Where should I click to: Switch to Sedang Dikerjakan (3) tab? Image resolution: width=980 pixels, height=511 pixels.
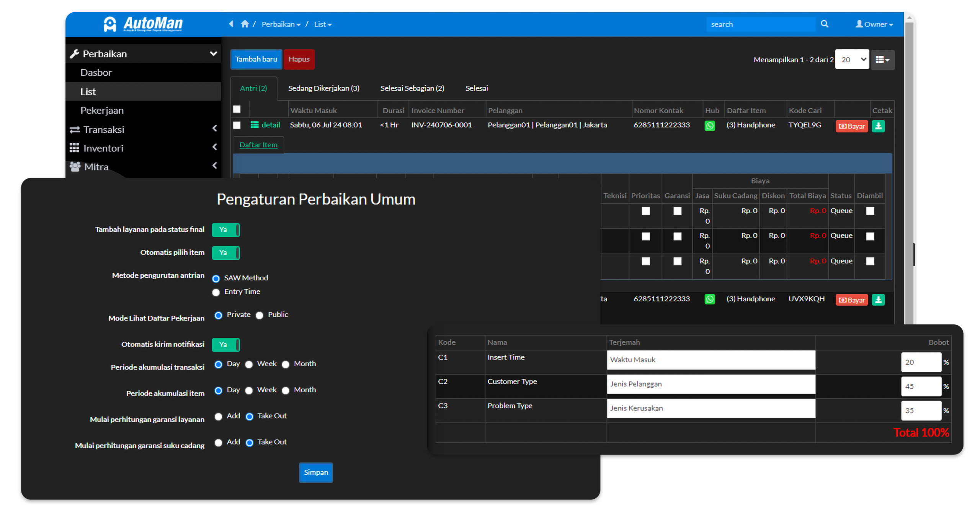pos(323,88)
